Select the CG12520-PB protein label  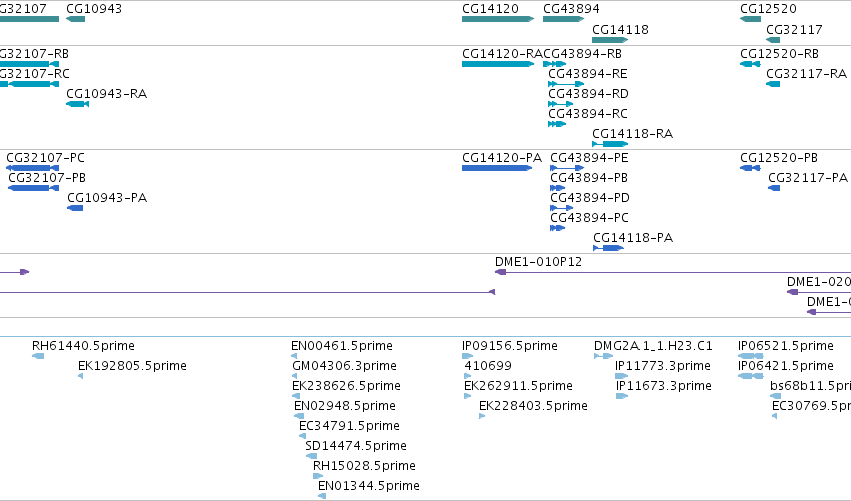[779, 158]
